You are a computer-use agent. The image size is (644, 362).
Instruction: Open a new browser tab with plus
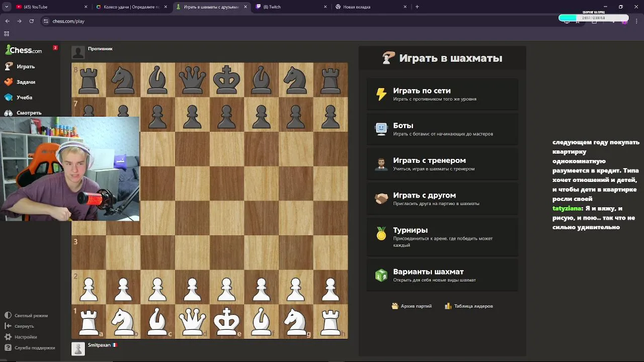(x=417, y=7)
